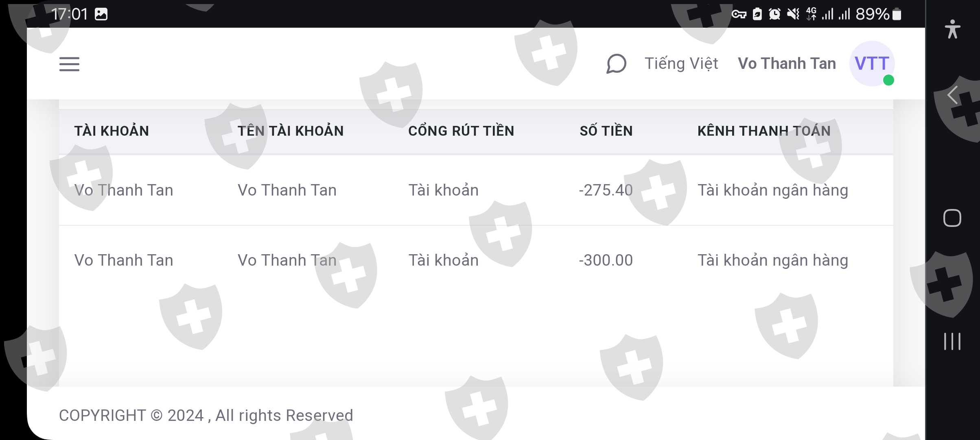This screenshot has width=980, height=440.
Task: Select the -275.40 withdrawal amount
Action: 606,190
